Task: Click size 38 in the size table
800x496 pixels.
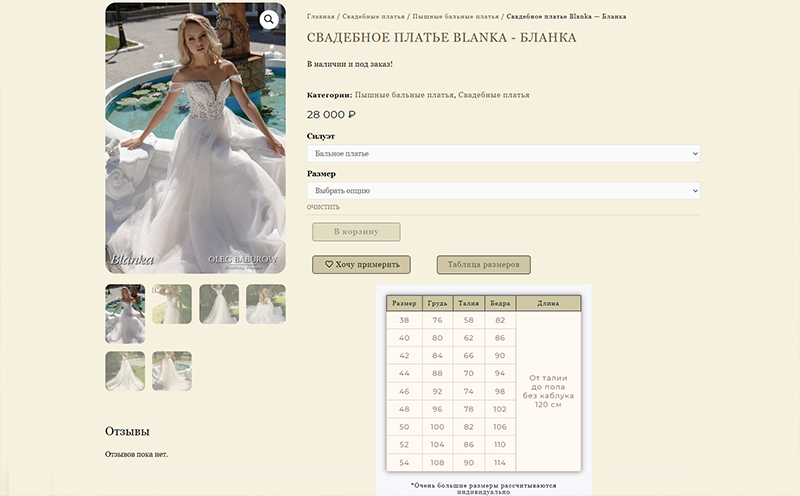Action: coord(404,320)
